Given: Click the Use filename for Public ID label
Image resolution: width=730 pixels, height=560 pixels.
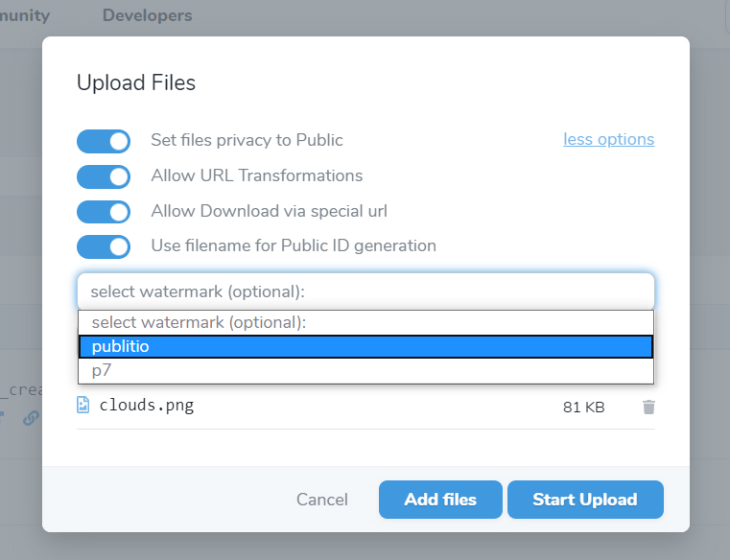Looking at the screenshot, I should click(x=294, y=245).
